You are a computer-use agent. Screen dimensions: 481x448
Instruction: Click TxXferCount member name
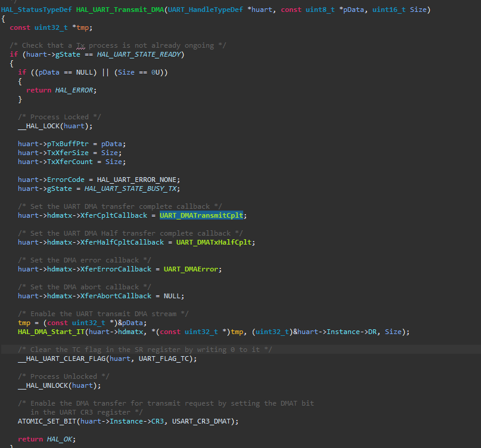click(70, 162)
